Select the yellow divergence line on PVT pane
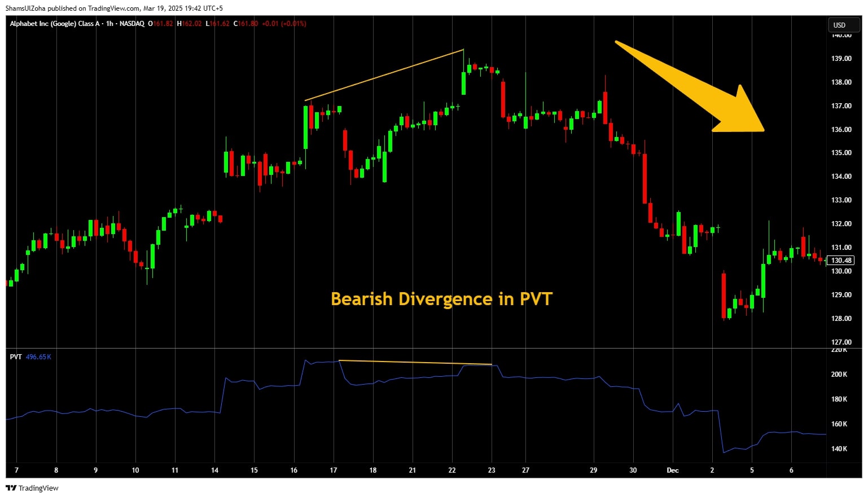The width and height of the screenshot is (868, 498). (x=415, y=363)
